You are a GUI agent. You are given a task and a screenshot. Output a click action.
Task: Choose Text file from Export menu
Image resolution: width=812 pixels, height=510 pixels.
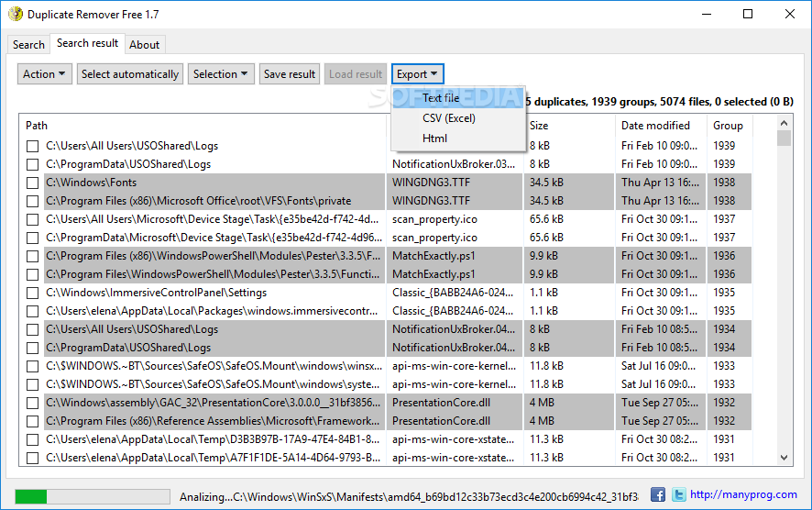point(458,98)
